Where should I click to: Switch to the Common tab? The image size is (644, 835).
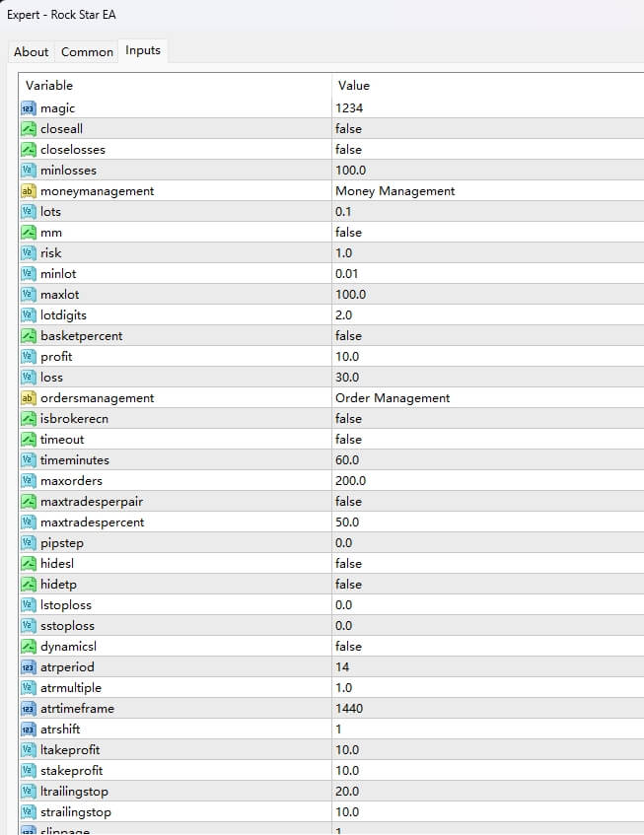click(x=87, y=52)
